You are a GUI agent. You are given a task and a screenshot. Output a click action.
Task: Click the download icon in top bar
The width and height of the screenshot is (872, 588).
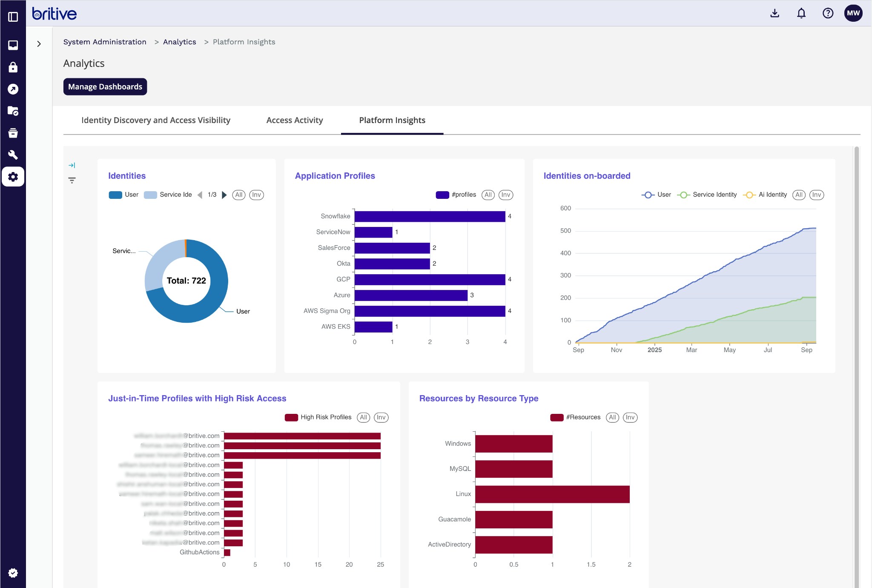click(x=774, y=13)
